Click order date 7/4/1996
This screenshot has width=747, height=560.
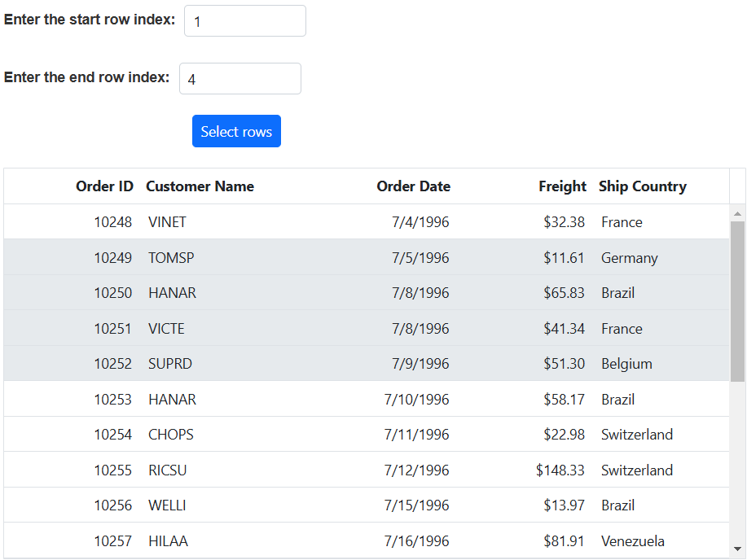pyautogui.click(x=420, y=222)
